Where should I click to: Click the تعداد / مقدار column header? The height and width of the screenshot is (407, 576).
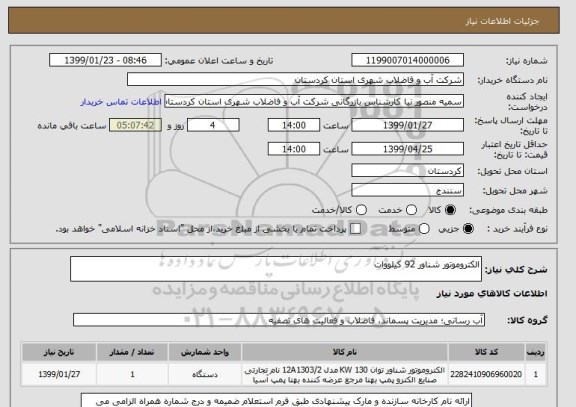(x=132, y=352)
